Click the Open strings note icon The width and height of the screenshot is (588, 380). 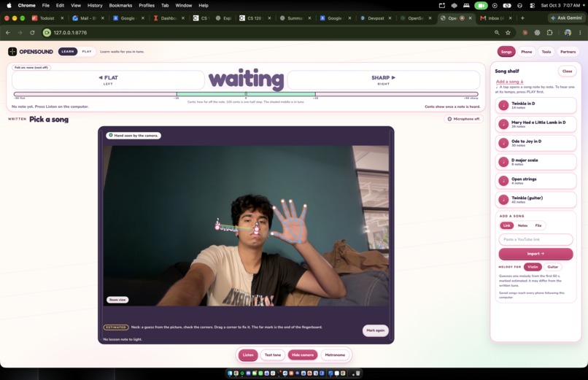pos(503,181)
